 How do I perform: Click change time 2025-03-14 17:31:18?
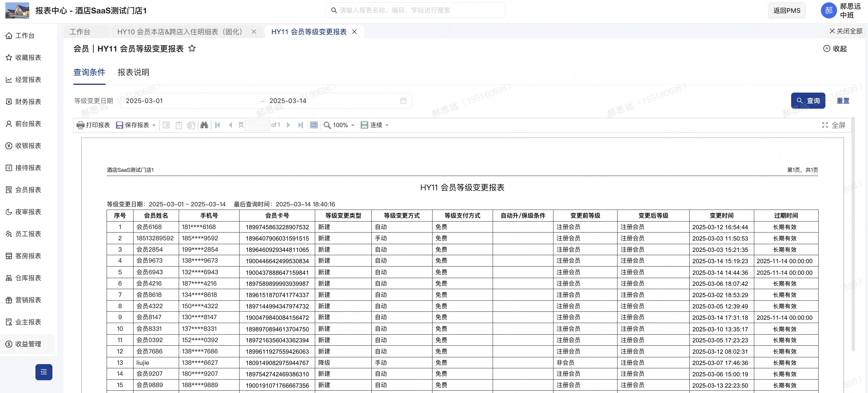click(722, 318)
